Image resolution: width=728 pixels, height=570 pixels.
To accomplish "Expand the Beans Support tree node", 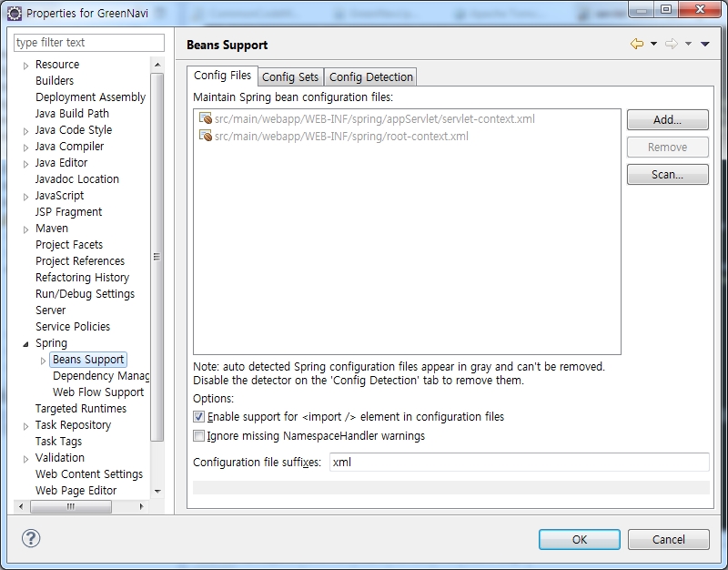I will point(43,361).
